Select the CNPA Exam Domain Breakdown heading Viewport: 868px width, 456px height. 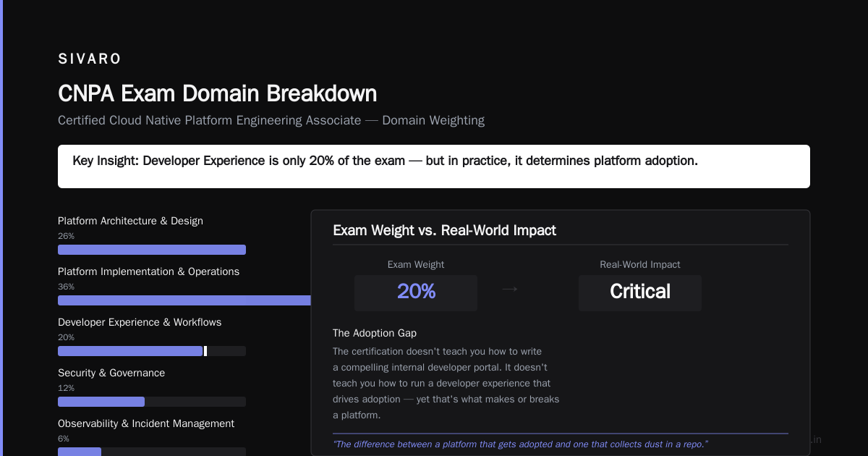pyautogui.click(x=218, y=93)
